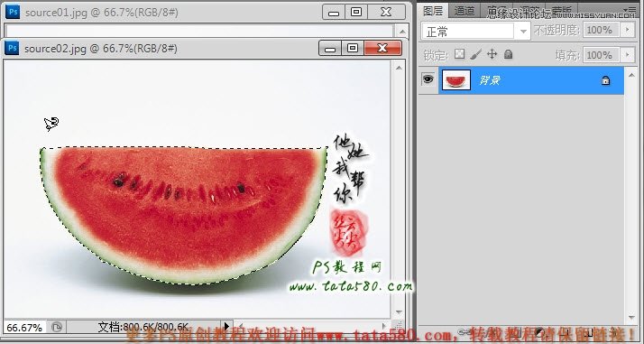Click the 66.67% zoom field
The height and width of the screenshot is (344, 644).
pyautogui.click(x=24, y=328)
